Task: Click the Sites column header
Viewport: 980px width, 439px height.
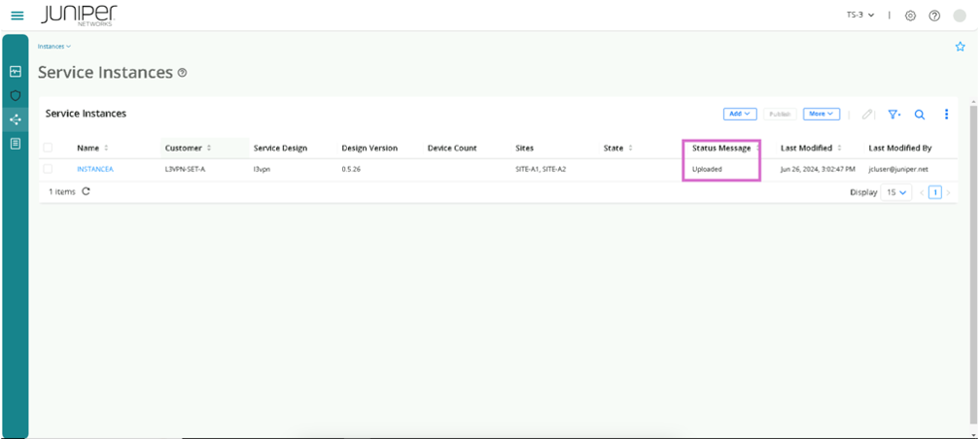Action: pos(524,148)
